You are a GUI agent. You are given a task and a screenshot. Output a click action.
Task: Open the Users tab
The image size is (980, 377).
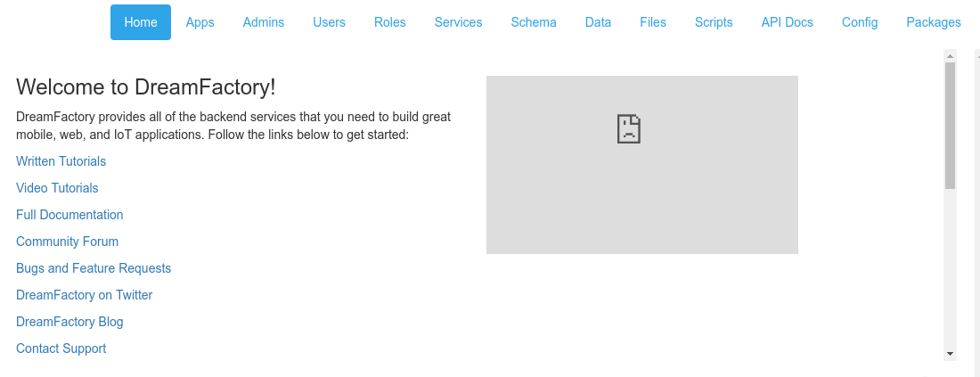(330, 22)
